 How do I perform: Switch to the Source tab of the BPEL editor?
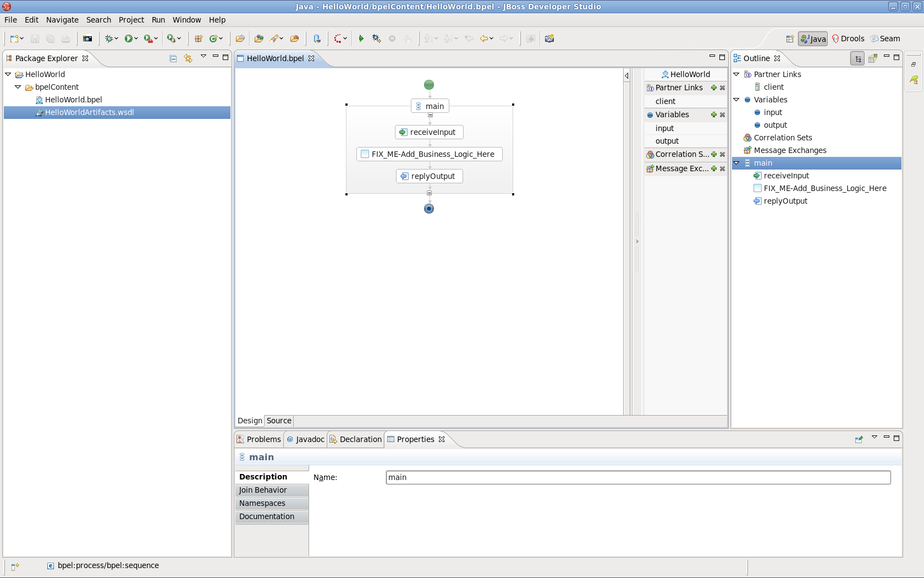point(278,421)
